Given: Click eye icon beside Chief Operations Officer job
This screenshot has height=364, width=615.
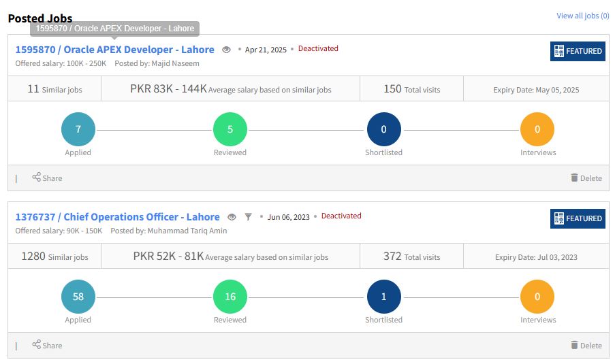Looking at the screenshot, I should click(x=232, y=217).
